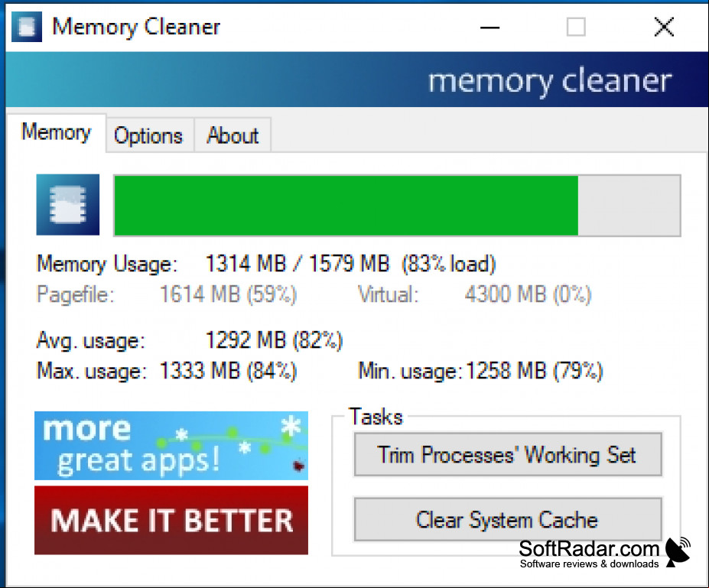
Task: Select the Memory tab
Action: tap(56, 133)
